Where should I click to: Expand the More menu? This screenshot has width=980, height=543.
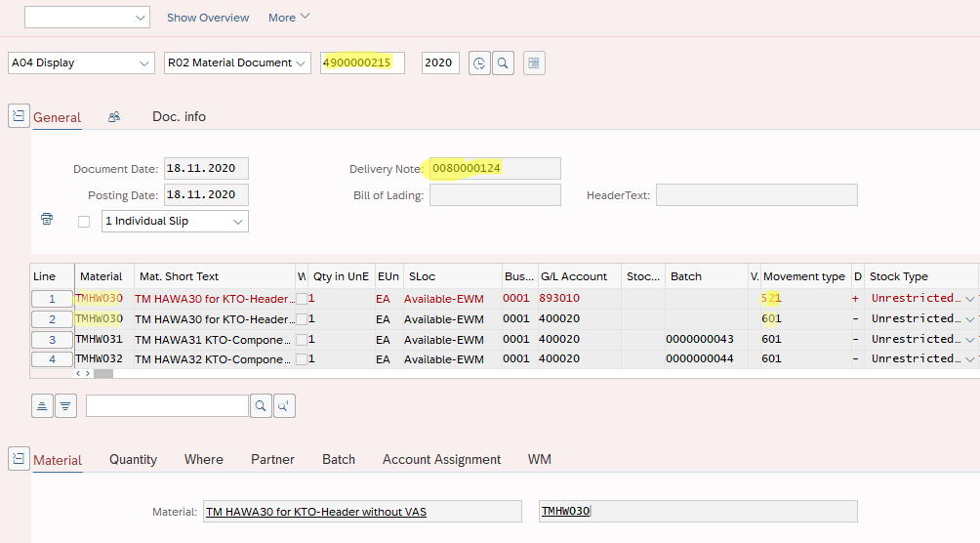289,18
